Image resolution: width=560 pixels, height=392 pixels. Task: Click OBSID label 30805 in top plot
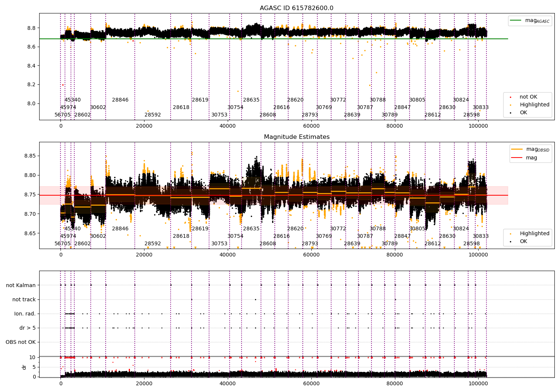417,100
